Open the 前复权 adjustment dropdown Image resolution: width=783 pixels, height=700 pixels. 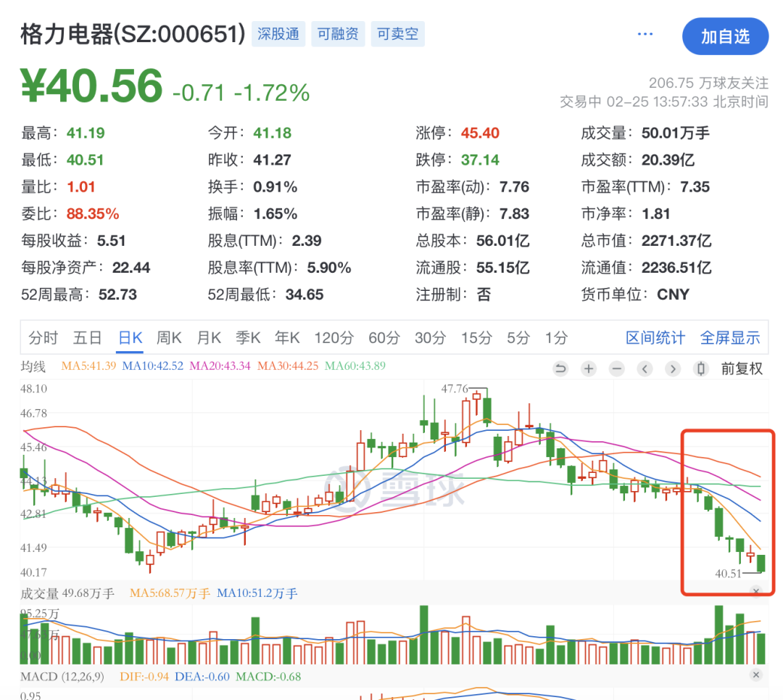742,368
